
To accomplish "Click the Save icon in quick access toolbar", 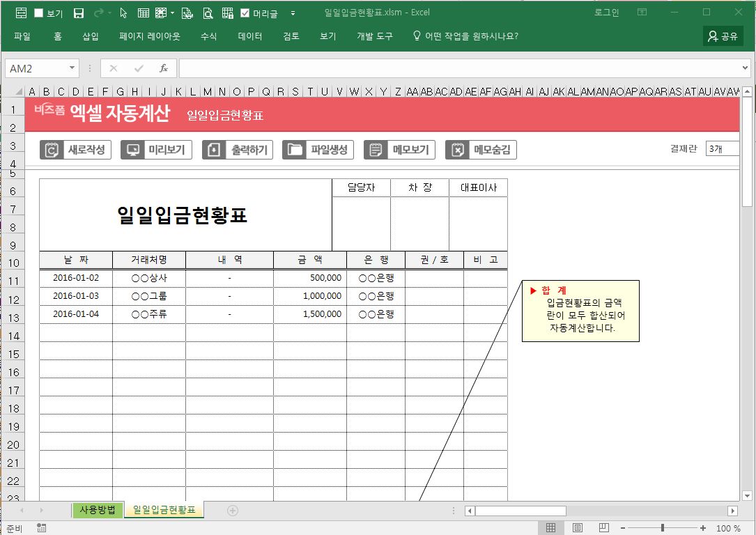I will point(79,13).
